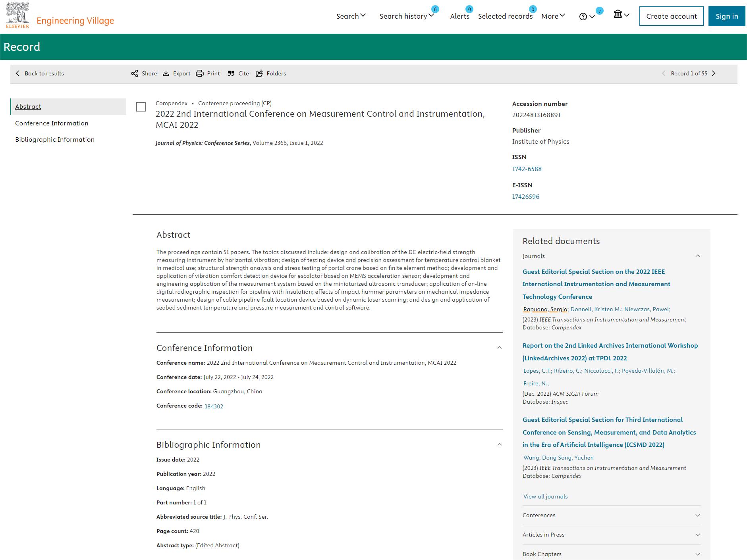Screen dimensions: 747x560
Task: Click the Share icon in toolbar
Action: click(x=135, y=73)
